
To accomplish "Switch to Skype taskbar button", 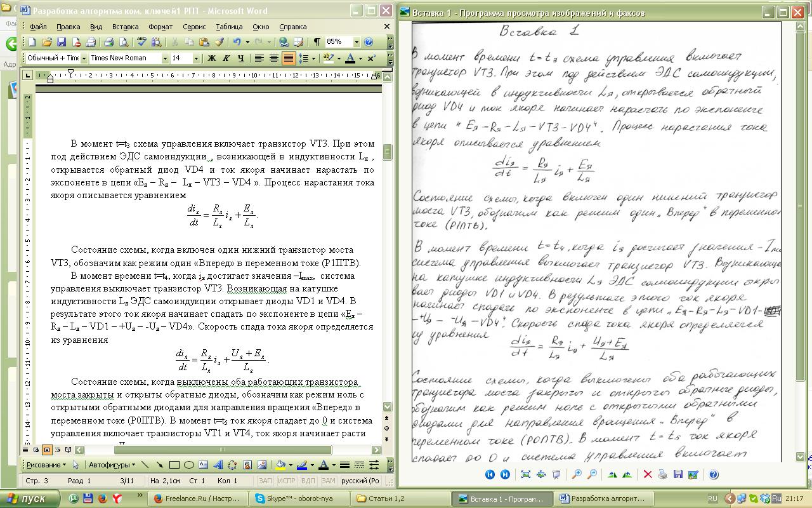I will point(299,498).
